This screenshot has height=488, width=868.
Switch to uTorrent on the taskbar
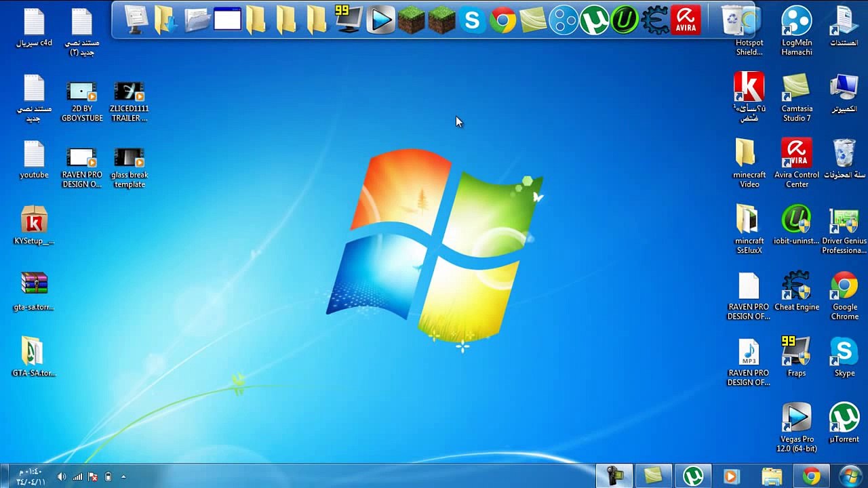[693, 476]
